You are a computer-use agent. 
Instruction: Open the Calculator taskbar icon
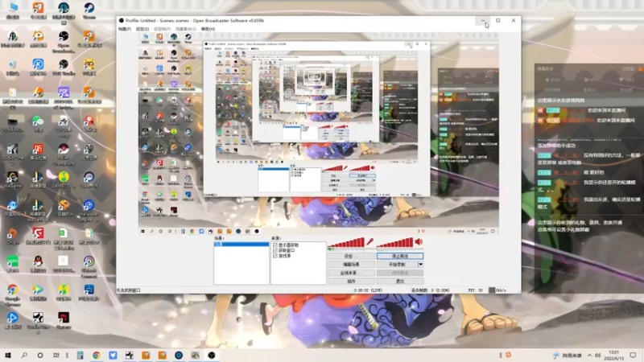click(x=80, y=355)
